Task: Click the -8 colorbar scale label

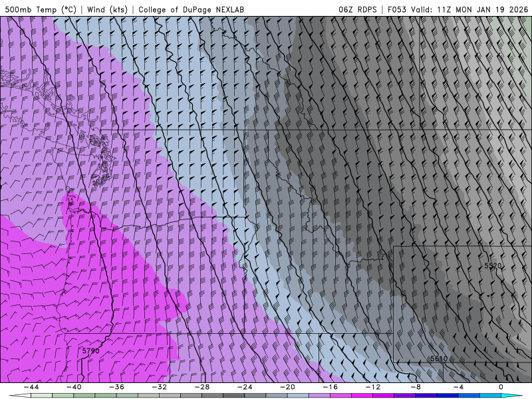Action: pyautogui.click(x=416, y=387)
